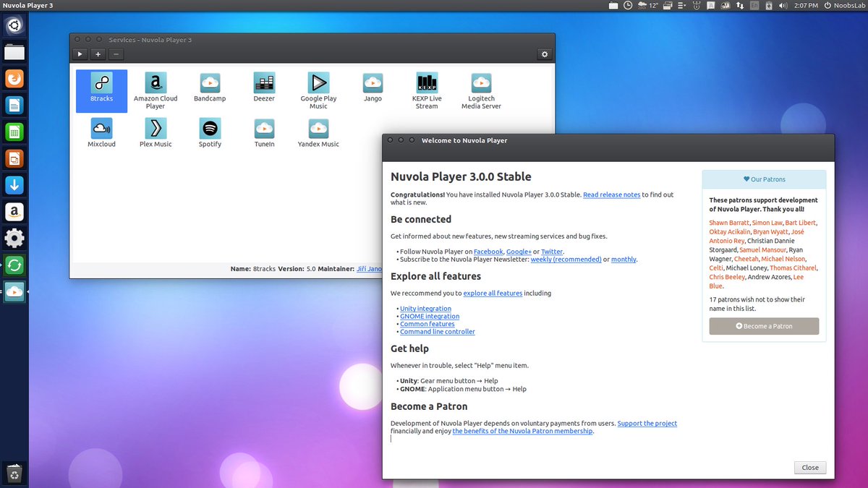This screenshot has height=488, width=868.
Task: Open Ubuntu Dash from launcher
Action: coord(14,25)
